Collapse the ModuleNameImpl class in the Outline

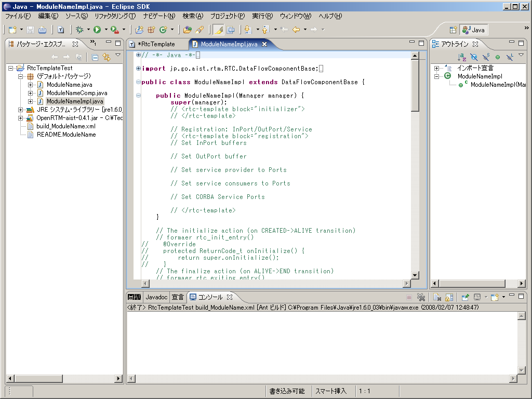(x=436, y=76)
